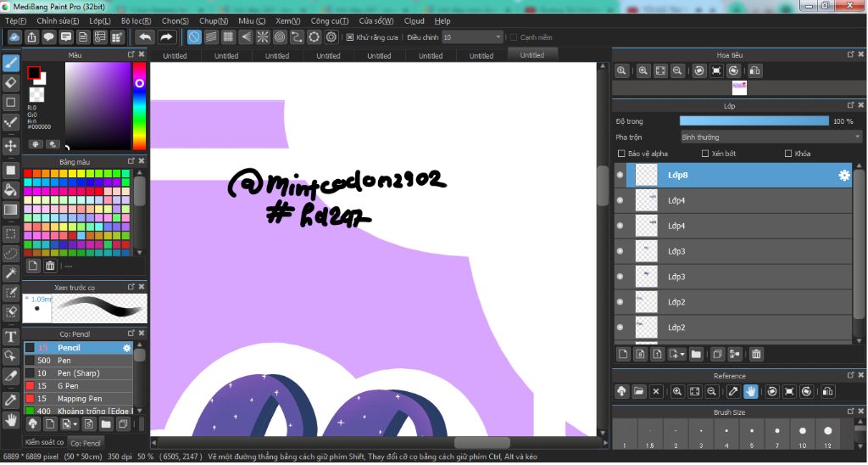
Task: Open the Help menu
Action: 442,21
